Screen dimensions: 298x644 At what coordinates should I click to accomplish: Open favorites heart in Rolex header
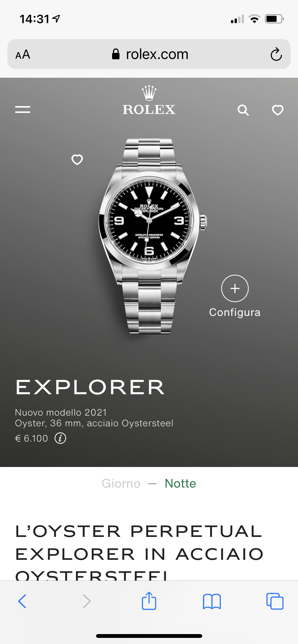coord(278,110)
